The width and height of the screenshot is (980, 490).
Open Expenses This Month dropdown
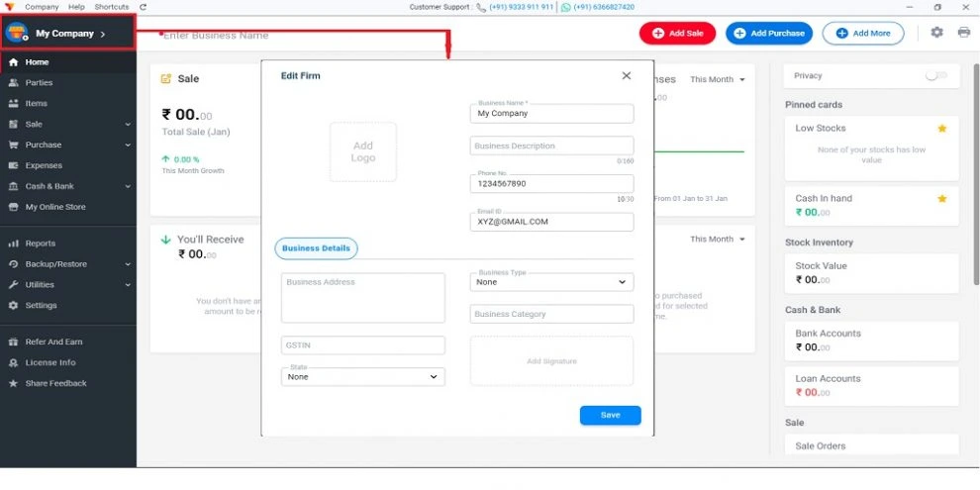click(x=718, y=79)
